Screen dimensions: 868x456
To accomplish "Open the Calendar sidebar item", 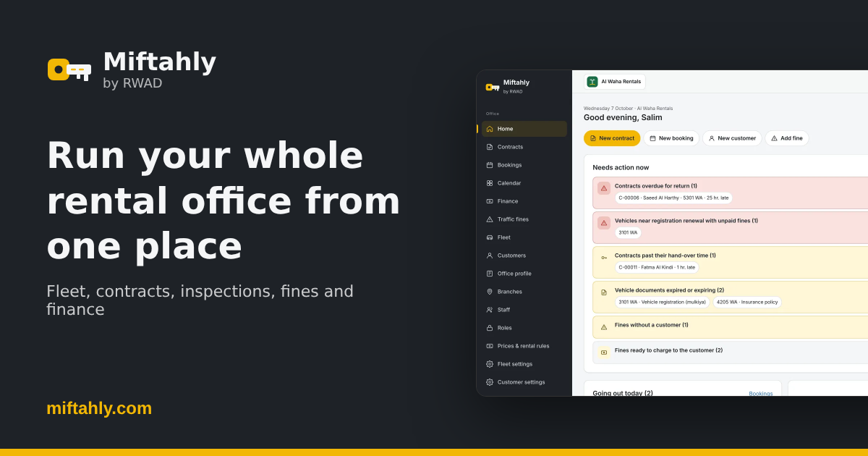I will (524, 183).
